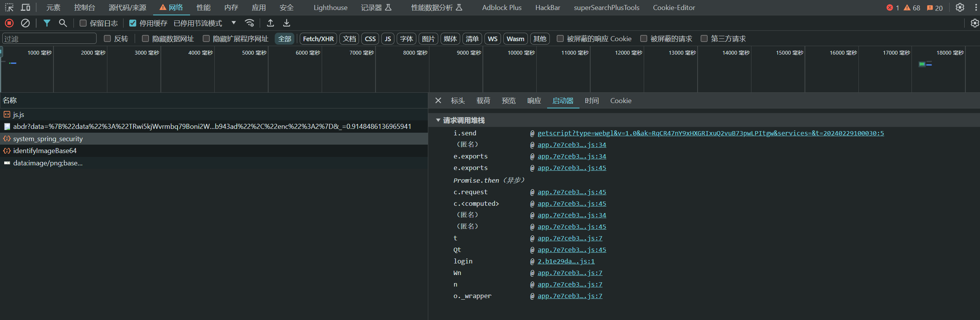The width and height of the screenshot is (980, 320).
Task: Close the request details panel
Action: pos(438,100)
